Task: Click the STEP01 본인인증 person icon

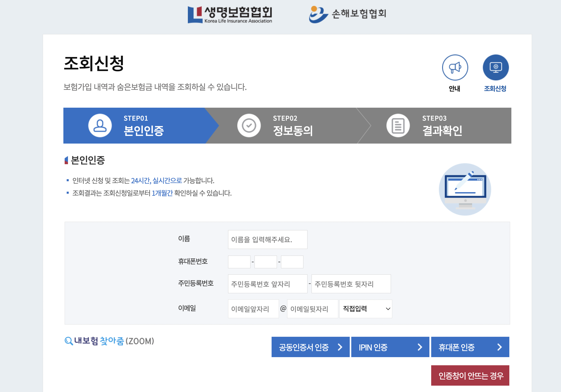Action: pyautogui.click(x=100, y=125)
